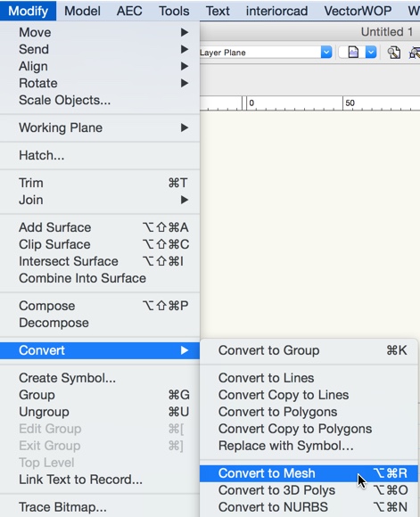
Task: Expand the Working Plane submenu
Action: pos(100,127)
